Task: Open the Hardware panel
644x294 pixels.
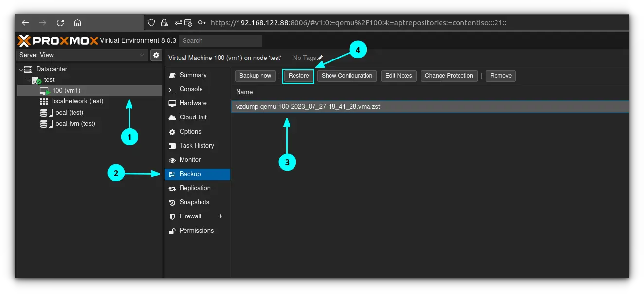Action: (197, 103)
